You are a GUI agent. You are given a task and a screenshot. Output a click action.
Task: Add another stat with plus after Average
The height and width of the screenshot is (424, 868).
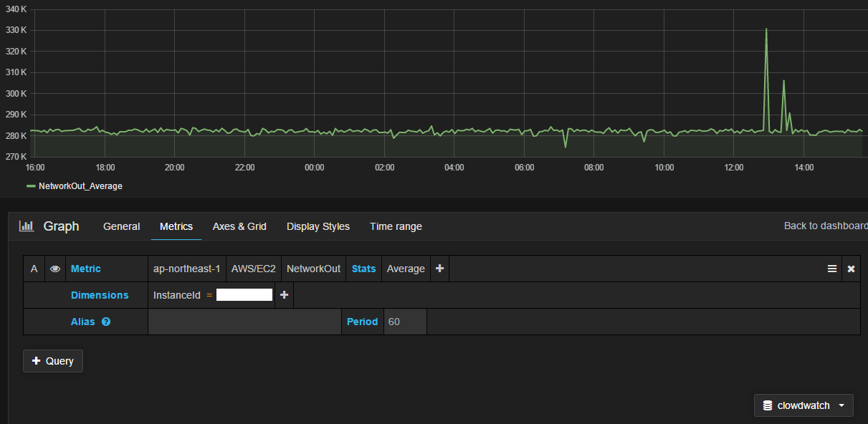[x=439, y=269]
